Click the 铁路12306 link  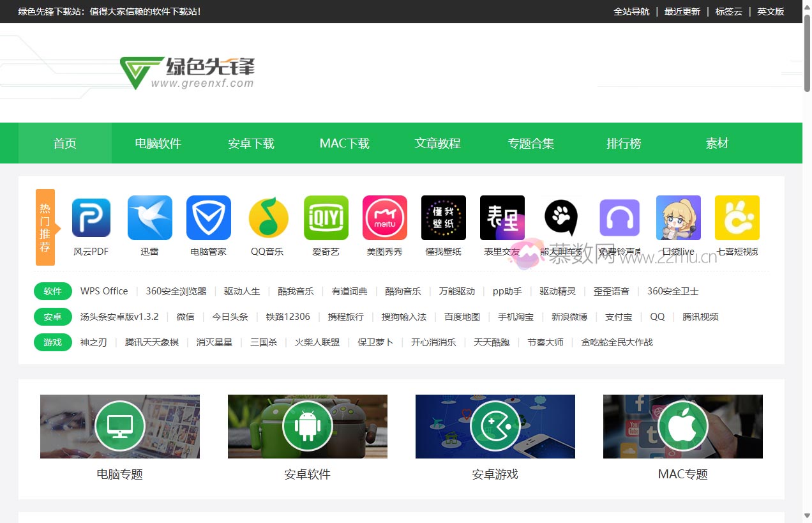point(287,316)
